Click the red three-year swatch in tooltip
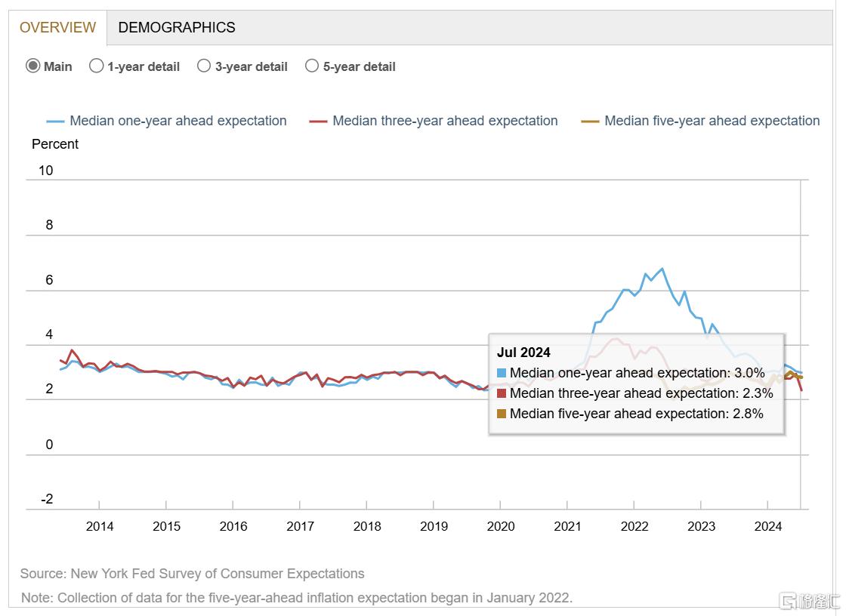Viewport: 846px width, 616px height. pos(502,393)
